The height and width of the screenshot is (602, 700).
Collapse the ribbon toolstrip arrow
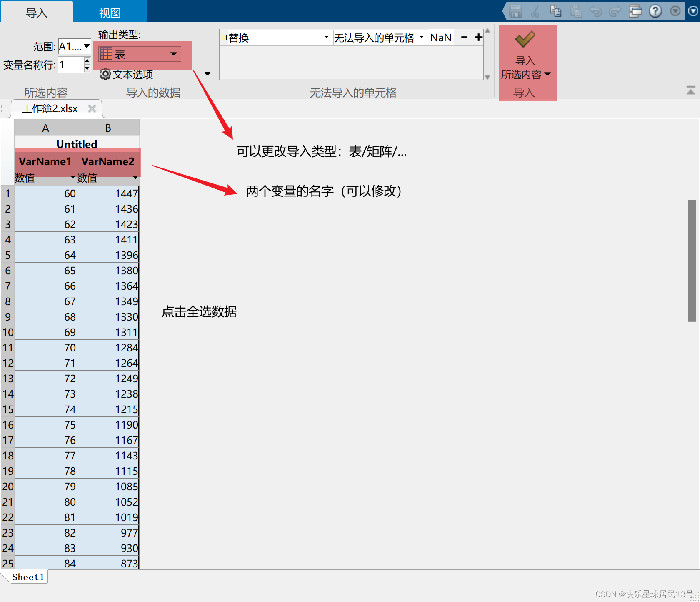[x=691, y=90]
